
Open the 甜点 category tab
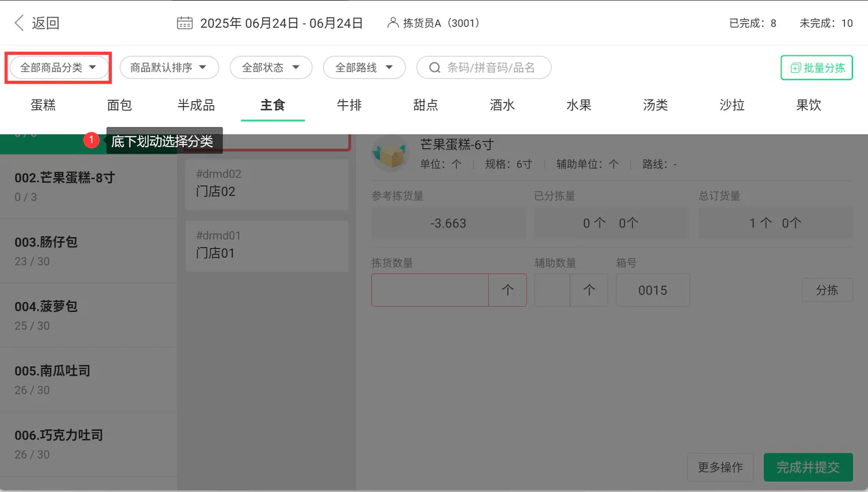427,105
